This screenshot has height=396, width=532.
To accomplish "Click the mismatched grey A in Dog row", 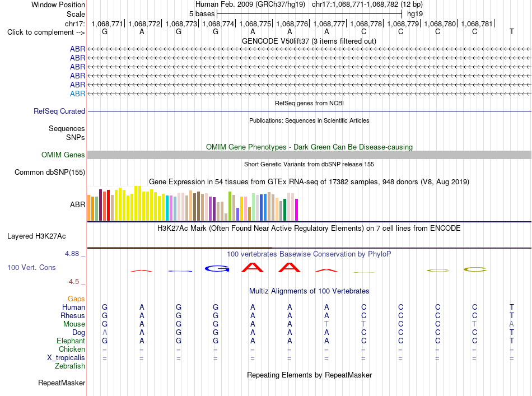I will pyautogui.click(x=105, y=333).
